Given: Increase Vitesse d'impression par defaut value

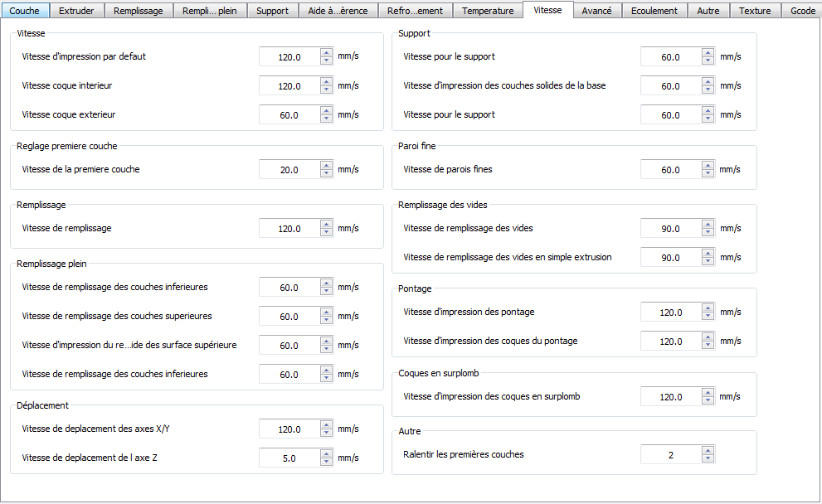Looking at the screenshot, I should [326, 53].
